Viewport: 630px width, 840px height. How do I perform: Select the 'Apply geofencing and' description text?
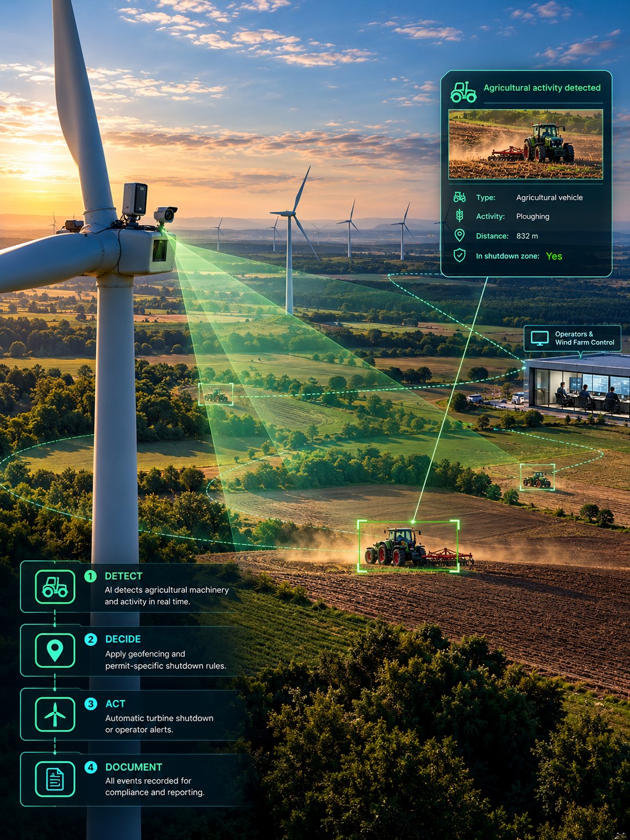coord(145,654)
